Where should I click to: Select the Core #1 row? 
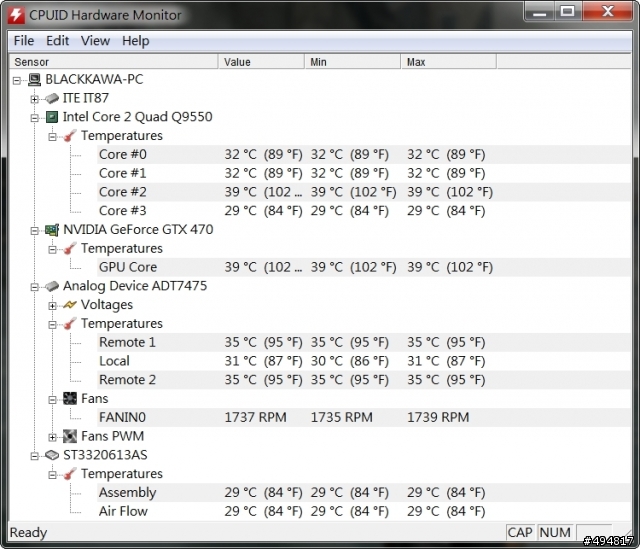363,173
